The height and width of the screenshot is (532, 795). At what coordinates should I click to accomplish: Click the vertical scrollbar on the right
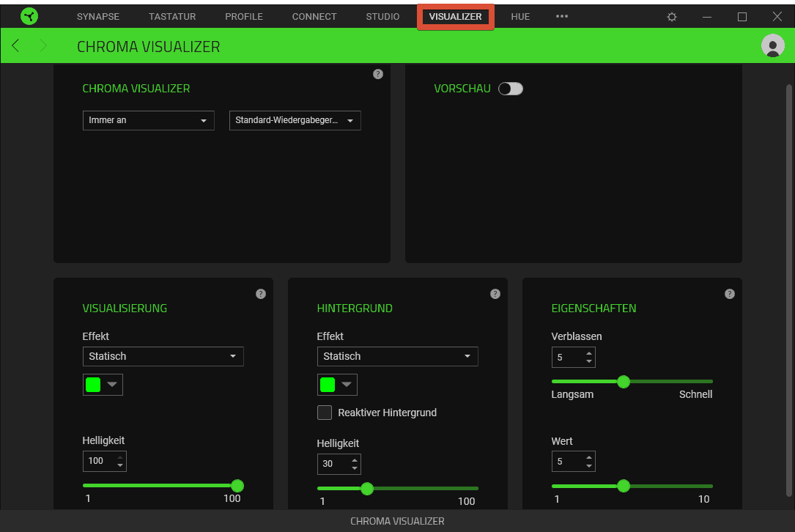(x=789, y=291)
